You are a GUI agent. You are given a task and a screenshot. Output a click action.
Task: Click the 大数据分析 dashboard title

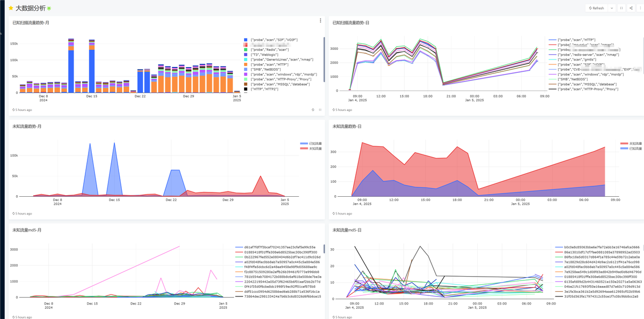tap(31, 8)
